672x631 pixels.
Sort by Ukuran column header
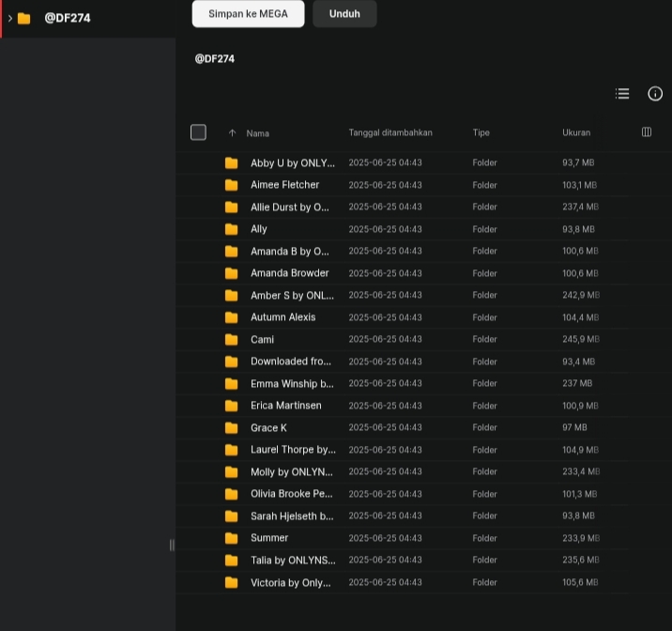[576, 132]
